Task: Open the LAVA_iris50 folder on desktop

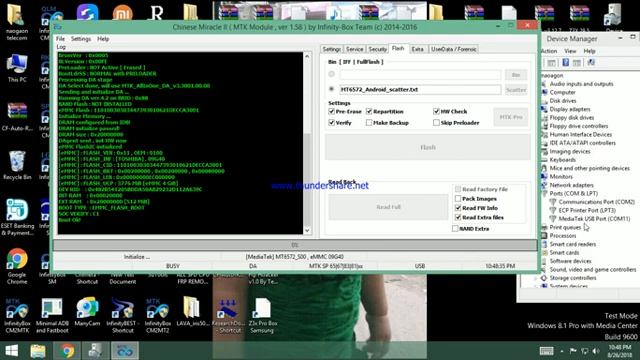Action: 192,312
